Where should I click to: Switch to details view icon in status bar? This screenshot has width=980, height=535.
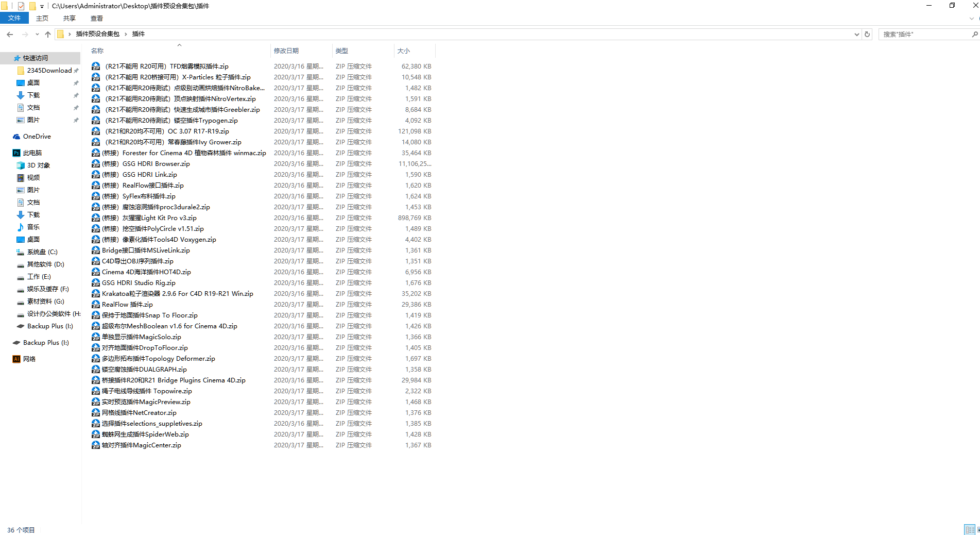point(970,529)
